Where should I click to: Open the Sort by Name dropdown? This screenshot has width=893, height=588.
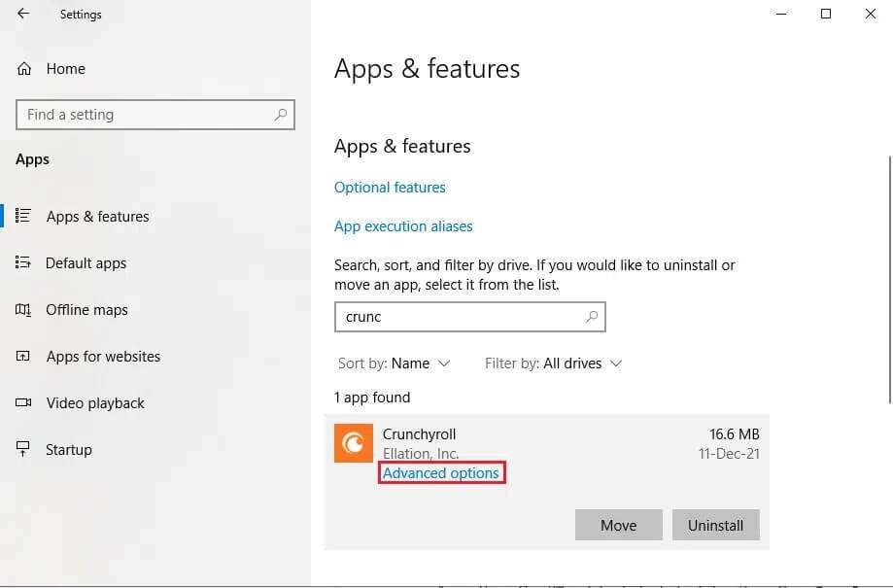pos(395,363)
